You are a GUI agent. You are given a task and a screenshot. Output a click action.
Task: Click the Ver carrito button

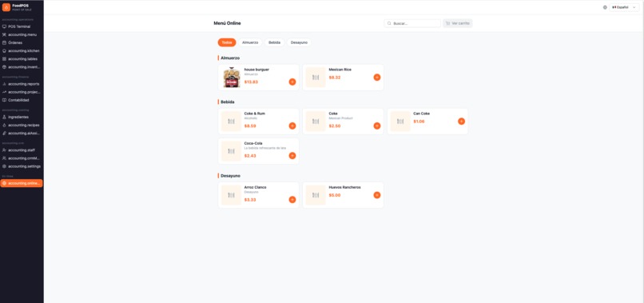[458, 23]
